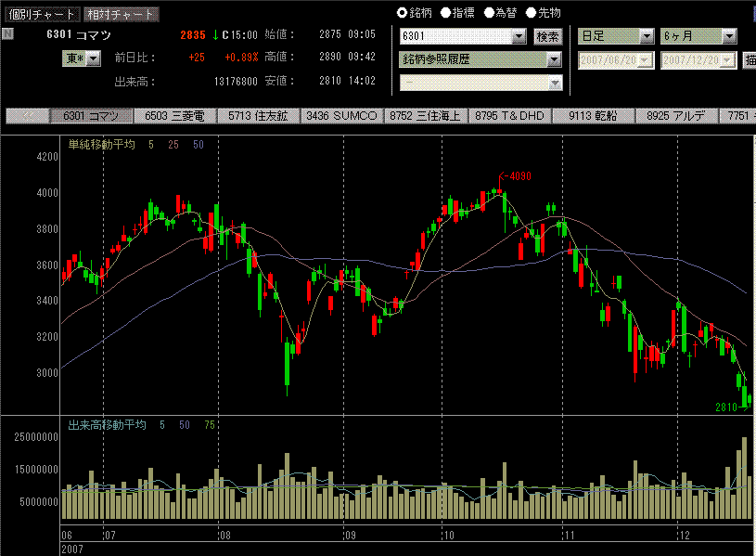Select the 指標 radio button

[445, 13]
